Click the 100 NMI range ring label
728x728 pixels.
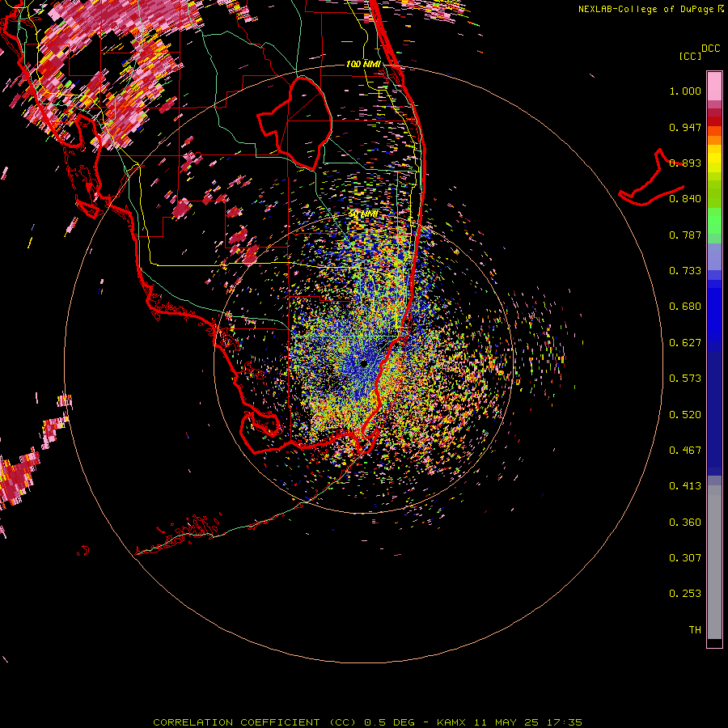[x=363, y=64]
